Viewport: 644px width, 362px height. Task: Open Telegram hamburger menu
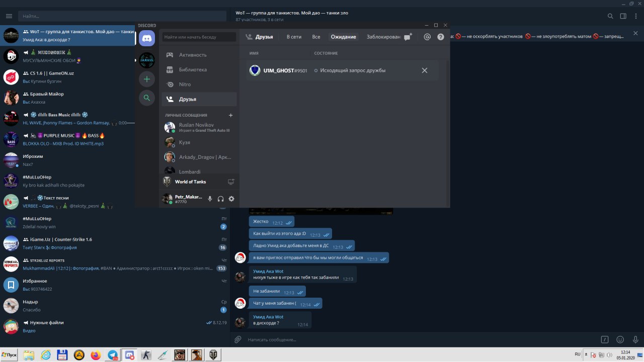pos(9,16)
